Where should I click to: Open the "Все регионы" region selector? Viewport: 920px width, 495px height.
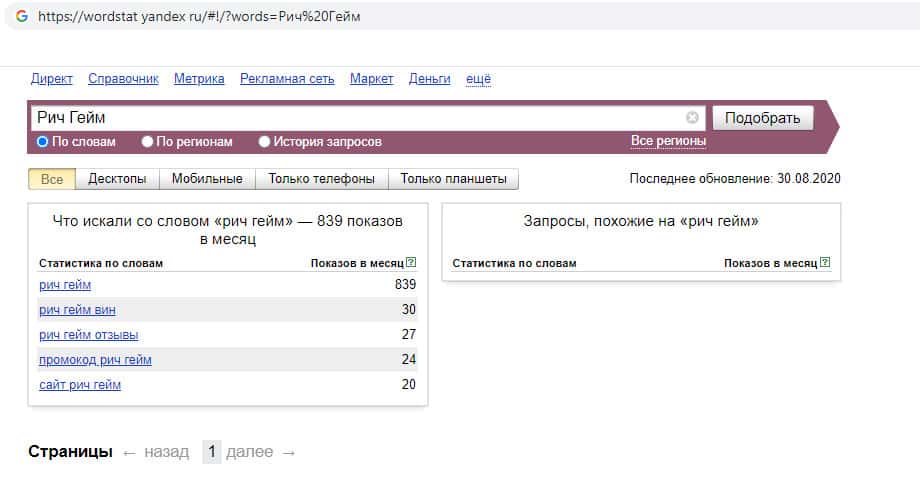[668, 141]
